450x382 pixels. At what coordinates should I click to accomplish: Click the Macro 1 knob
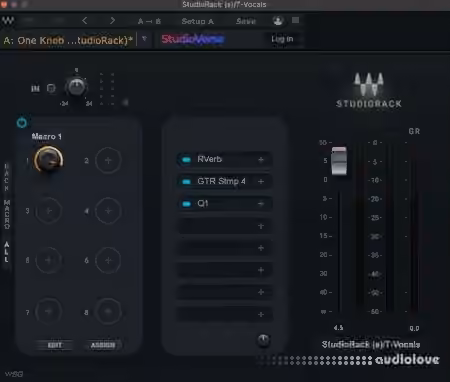point(49,160)
